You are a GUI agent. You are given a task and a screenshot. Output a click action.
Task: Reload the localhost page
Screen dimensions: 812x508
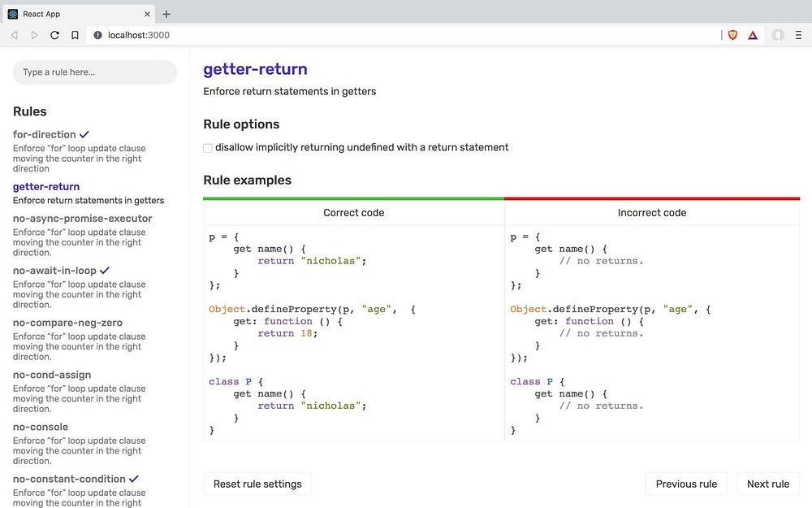tap(54, 35)
